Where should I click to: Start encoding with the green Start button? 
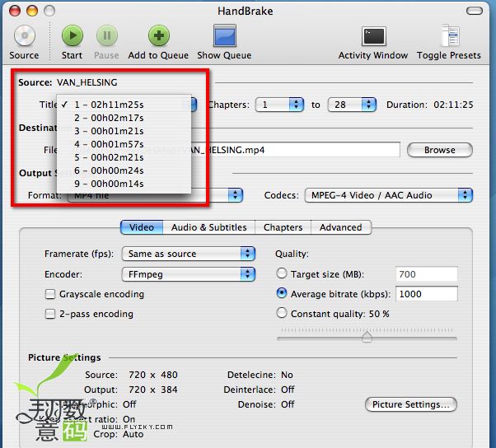73,35
